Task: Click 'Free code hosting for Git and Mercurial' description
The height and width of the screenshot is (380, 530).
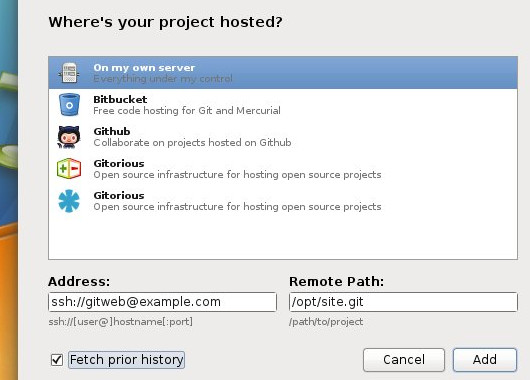Action: point(187,111)
